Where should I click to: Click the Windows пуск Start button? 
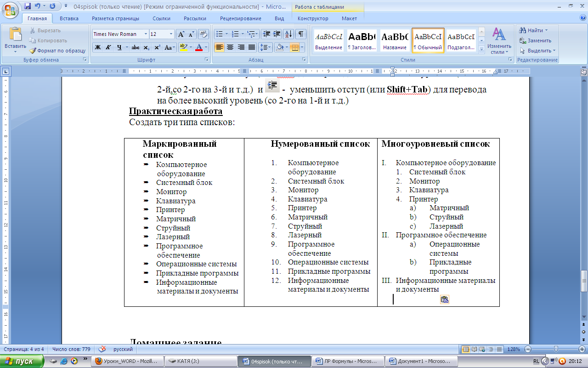click(22, 361)
